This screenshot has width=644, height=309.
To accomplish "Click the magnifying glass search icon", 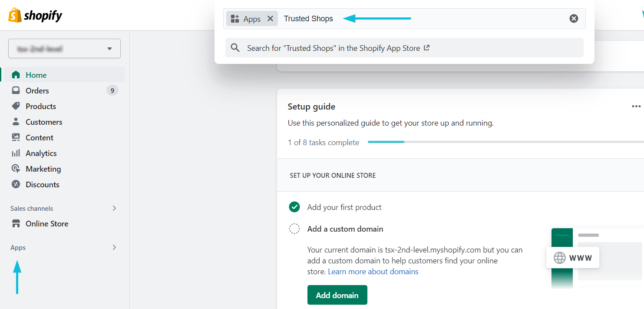I will pyautogui.click(x=235, y=48).
